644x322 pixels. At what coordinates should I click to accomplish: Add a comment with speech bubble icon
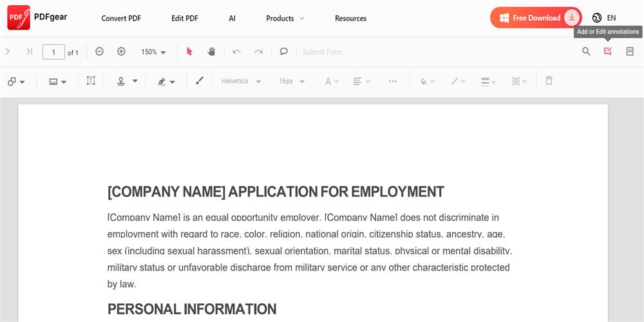tap(283, 52)
